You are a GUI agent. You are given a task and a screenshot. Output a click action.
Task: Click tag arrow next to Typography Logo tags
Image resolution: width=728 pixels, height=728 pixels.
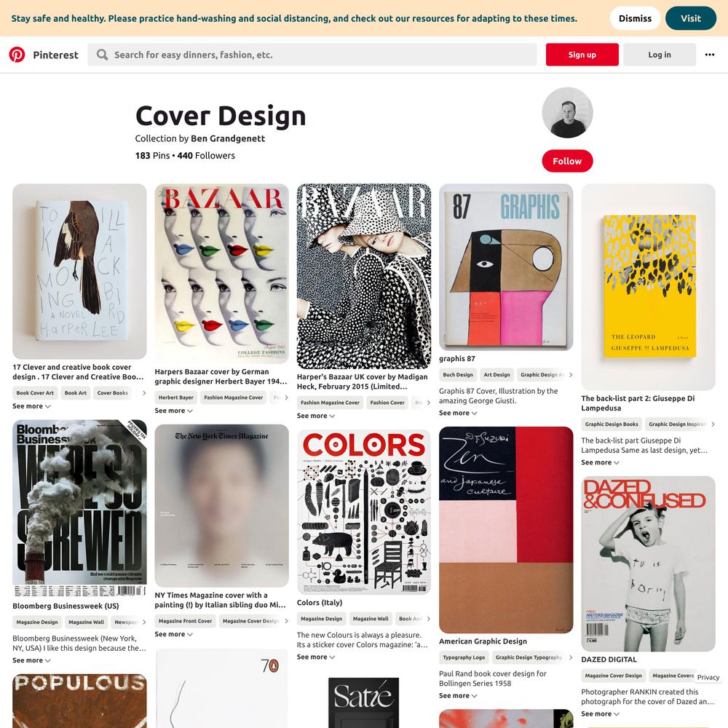coord(571,657)
